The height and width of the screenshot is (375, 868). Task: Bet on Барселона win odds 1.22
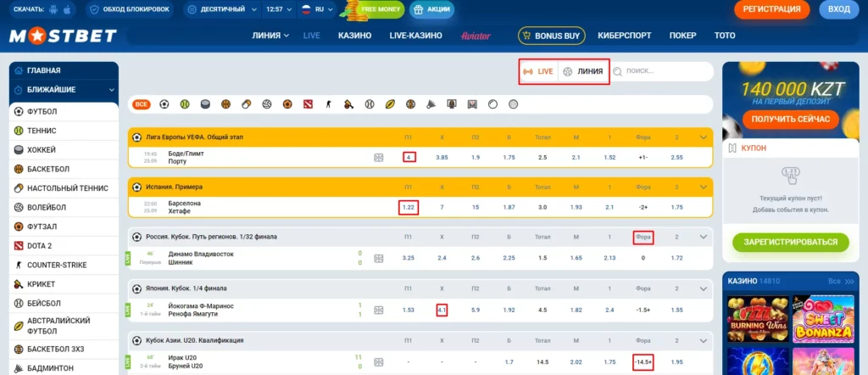point(409,207)
